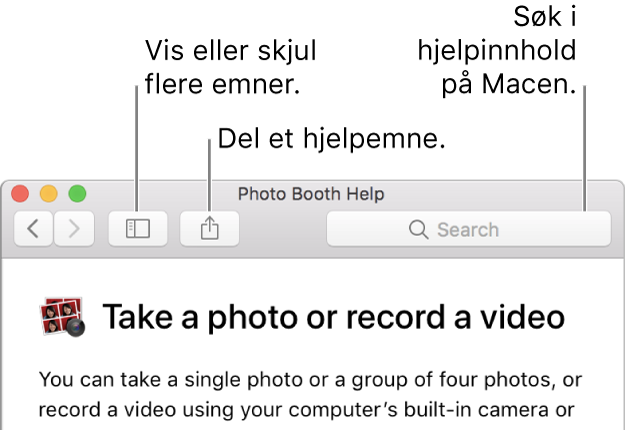Click the "Søk i hjelpinnhold på Macen" callout label
The image size is (625, 431).
point(497,51)
